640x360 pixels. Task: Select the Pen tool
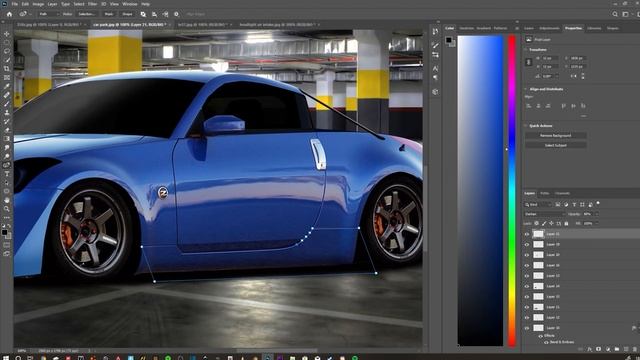coord(7,165)
